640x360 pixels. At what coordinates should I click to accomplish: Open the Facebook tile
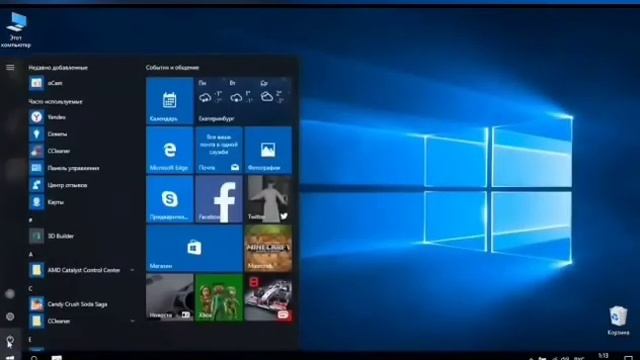(x=219, y=199)
